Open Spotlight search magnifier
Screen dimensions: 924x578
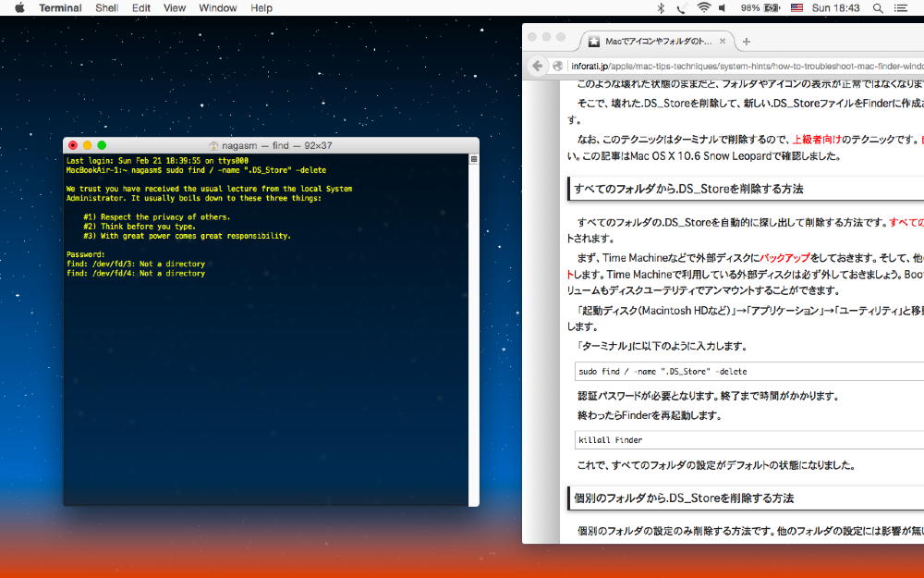click(878, 7)
